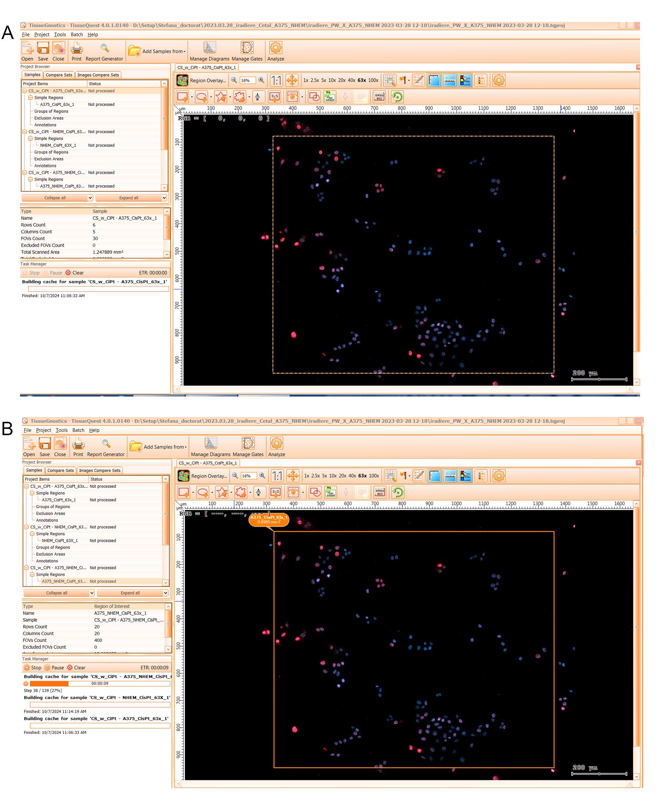
Task: Open the Tools menu in panel A
Action: (60, 35)
